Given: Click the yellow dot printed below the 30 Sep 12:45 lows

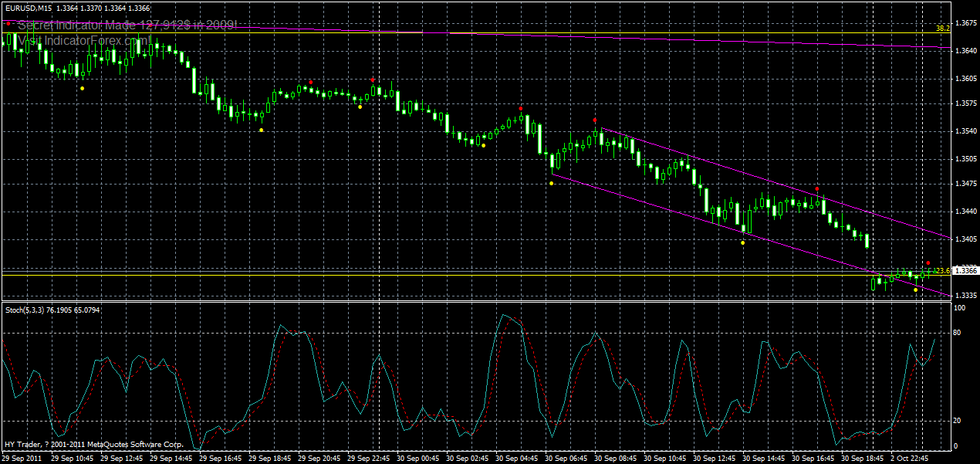Looking at the screenshot, I should tap(742, 242).
